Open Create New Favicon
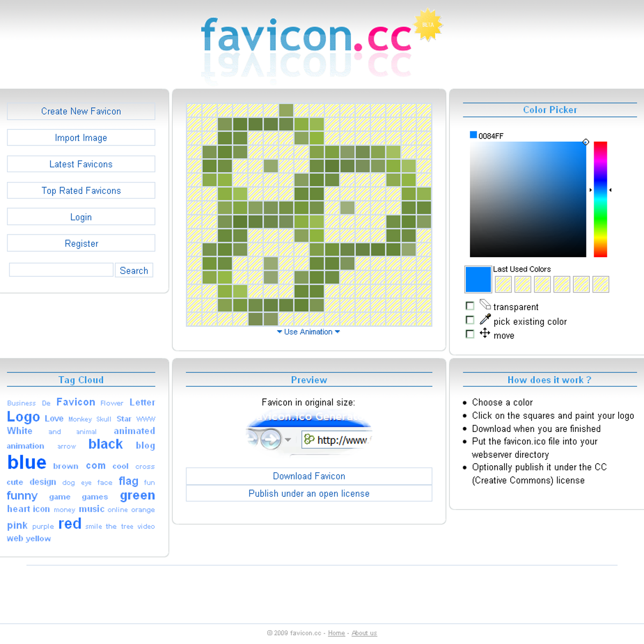 81,111
